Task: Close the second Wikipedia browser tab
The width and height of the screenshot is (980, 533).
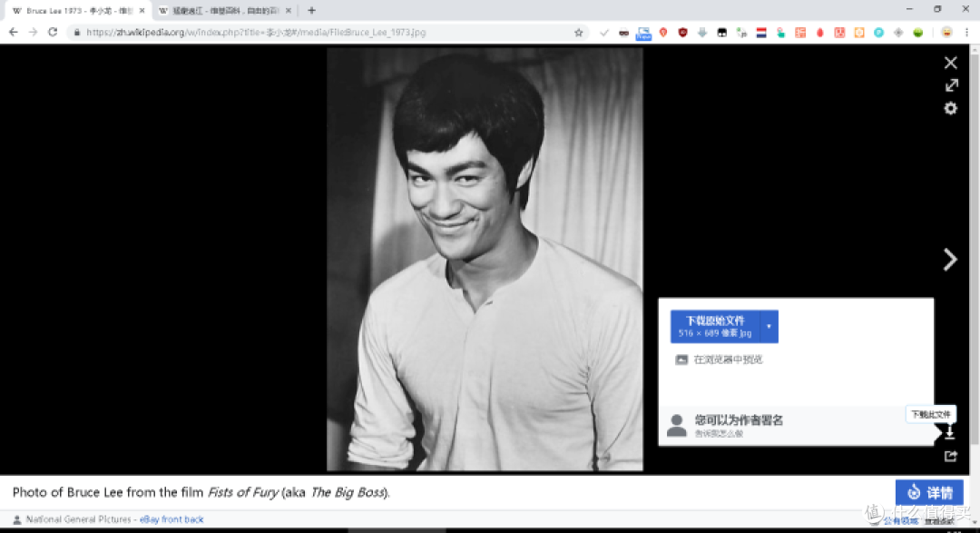Action: (289, 11)
